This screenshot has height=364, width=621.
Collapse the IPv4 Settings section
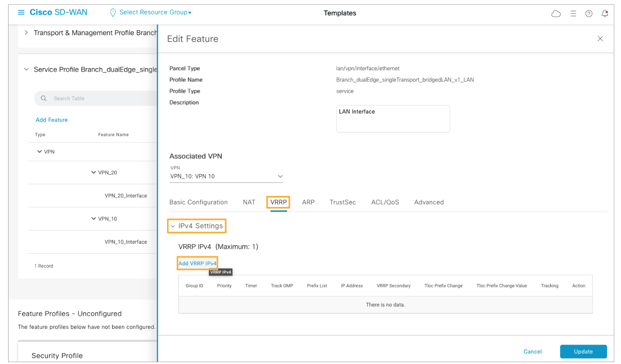click(x=173, y=226)
